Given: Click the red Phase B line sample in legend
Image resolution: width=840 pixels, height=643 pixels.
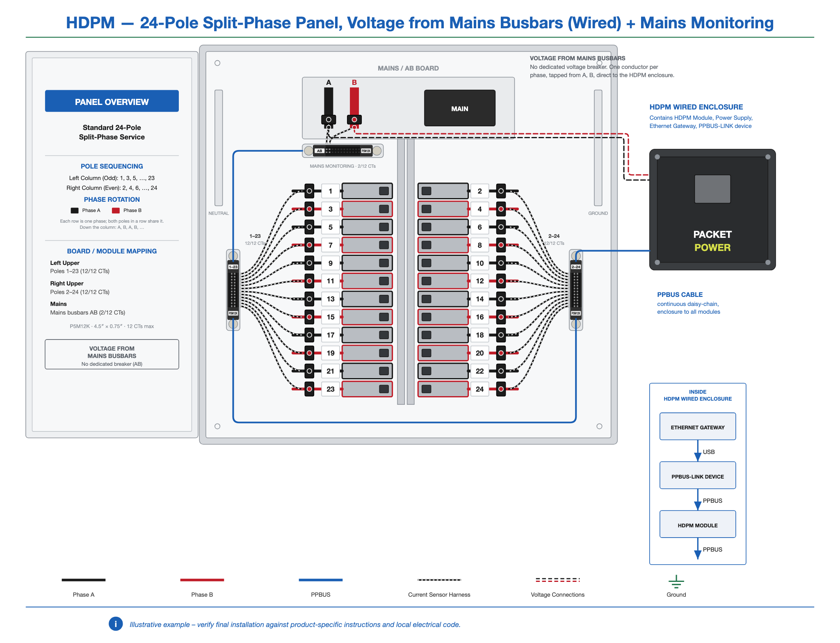Looking at the screenshot, I should tap(202, 580).
